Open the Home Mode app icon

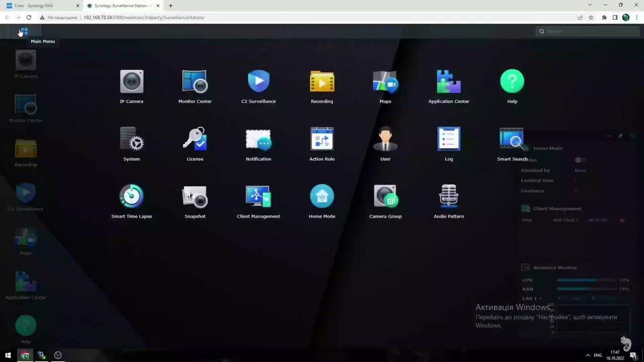tap(322, 201)
